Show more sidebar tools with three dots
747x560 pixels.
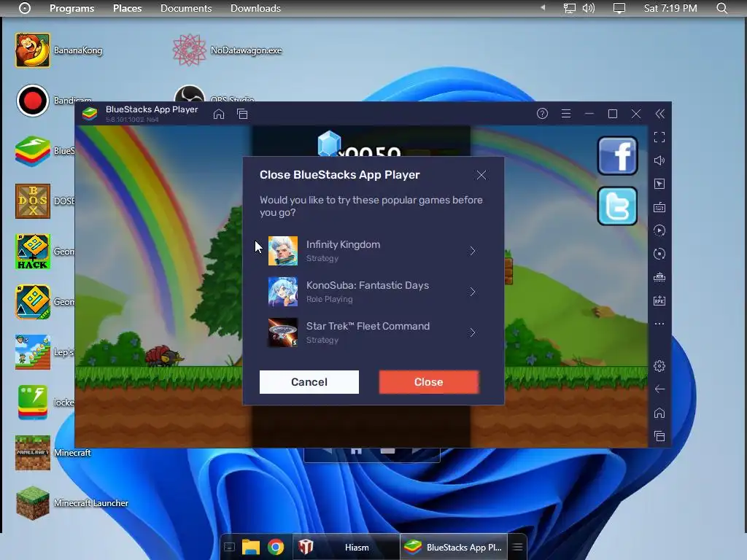coord(659,324)
